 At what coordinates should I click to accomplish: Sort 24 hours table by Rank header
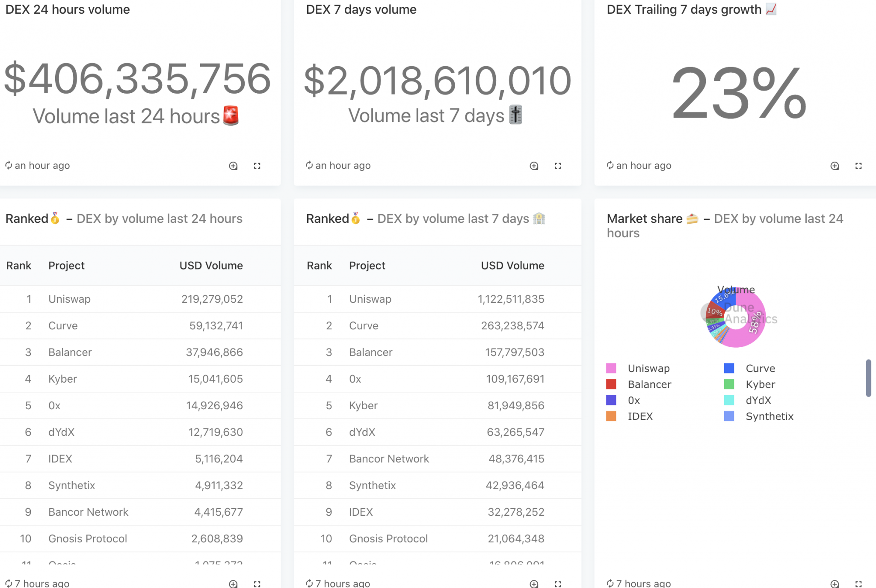[19, 266]
